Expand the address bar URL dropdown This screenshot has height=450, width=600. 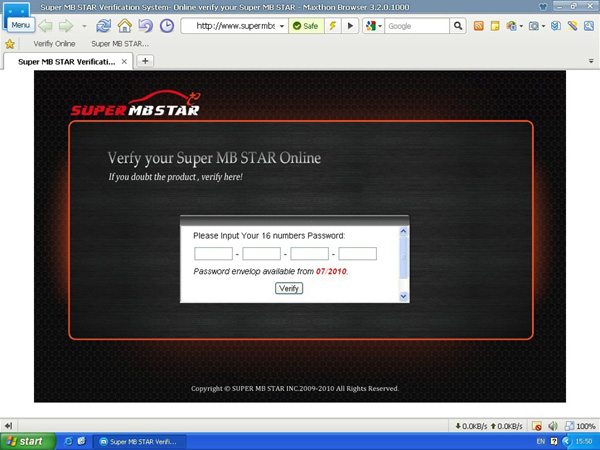tap(282, 26)
